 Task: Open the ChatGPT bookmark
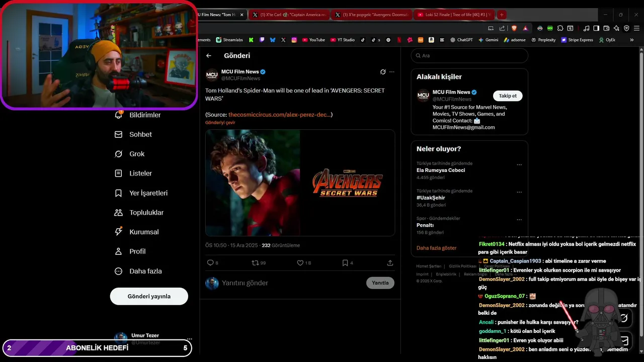pyautogui.click(x=461, y=40)
